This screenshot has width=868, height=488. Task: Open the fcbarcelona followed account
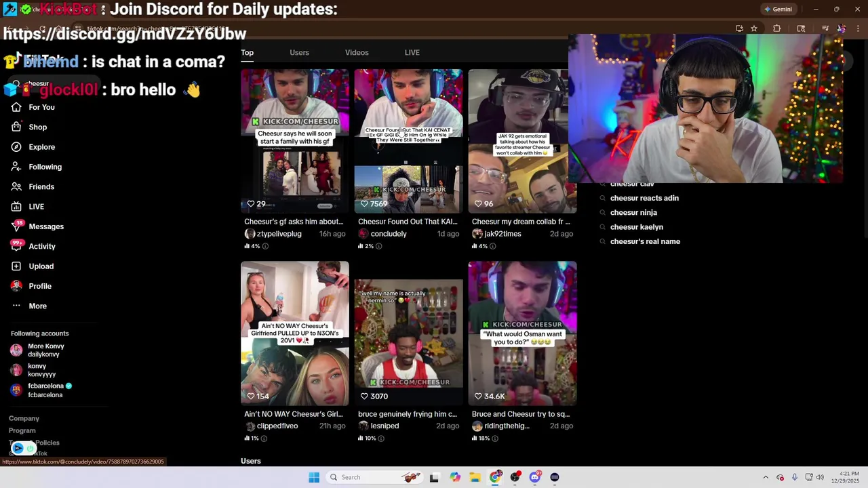click(41, 390)
